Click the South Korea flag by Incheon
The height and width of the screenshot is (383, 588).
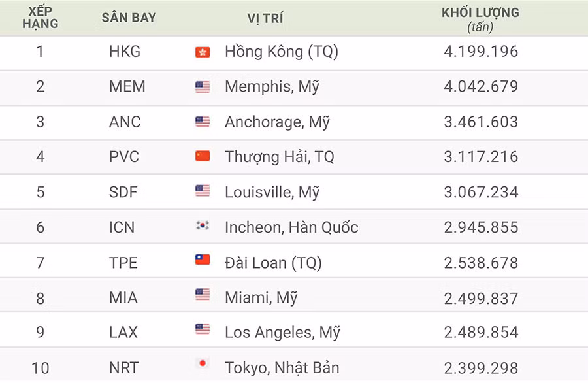(x=203, y=226)
